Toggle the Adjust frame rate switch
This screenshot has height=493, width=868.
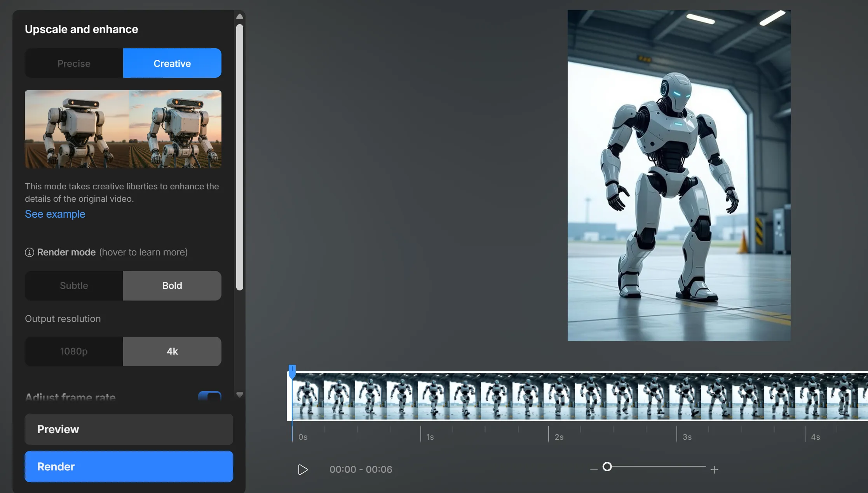coord(210,396)
